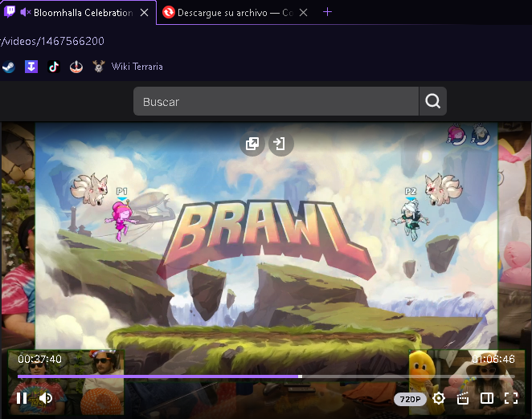Image resolution: width=532 pixels, height=419 pixels.
Task: Click the address bar URL videos/1467566200
Action: point(52,41)
